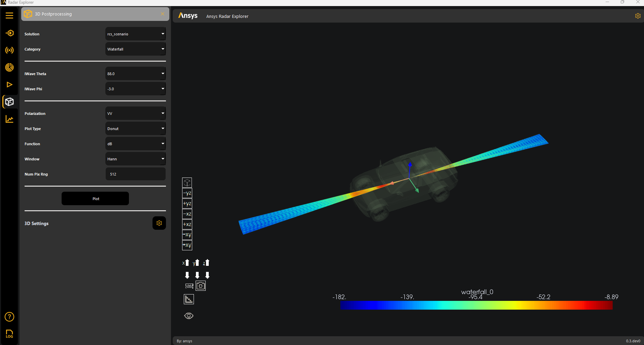Click the play triangle sidebar icon
This screenshot has height=345, width=644.
tap(9, 85)
